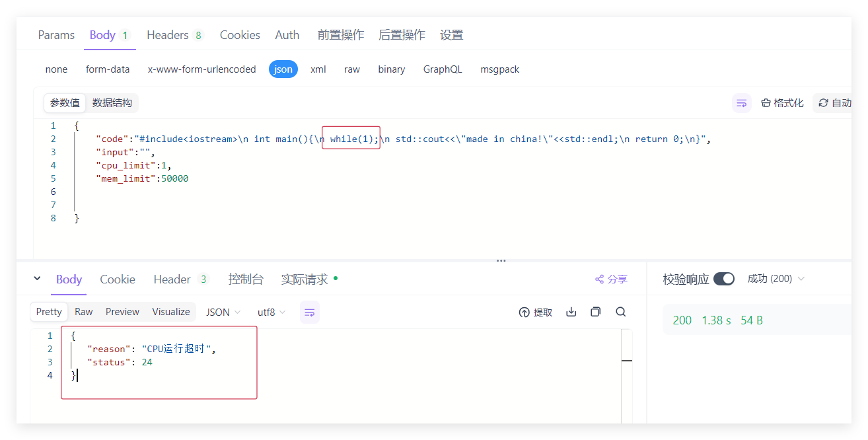Open the response Cookie tab
Image resolution: width=868 pixels, height=440 pixels.
118,279
